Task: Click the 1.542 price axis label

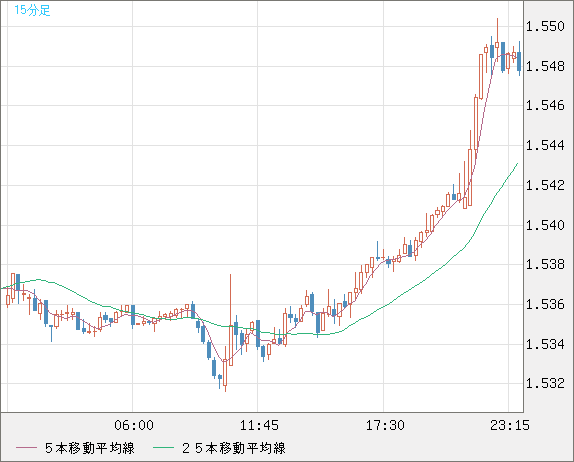Action: coord(545,185)
